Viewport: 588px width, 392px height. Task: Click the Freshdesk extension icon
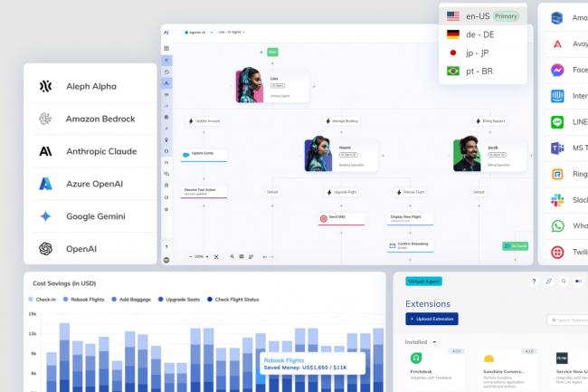(416, 359)
